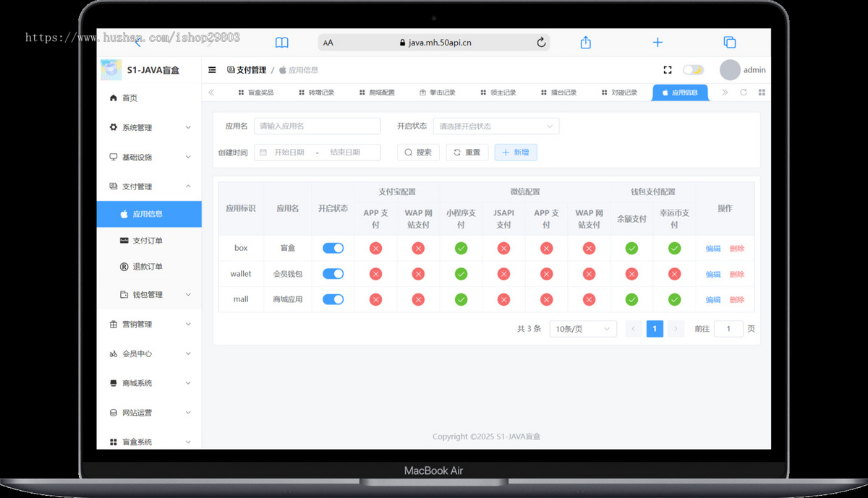This screenshot has height=498, width=868.
Task: Disable the 开启状态 switch for box row
Action: (333, 247)
